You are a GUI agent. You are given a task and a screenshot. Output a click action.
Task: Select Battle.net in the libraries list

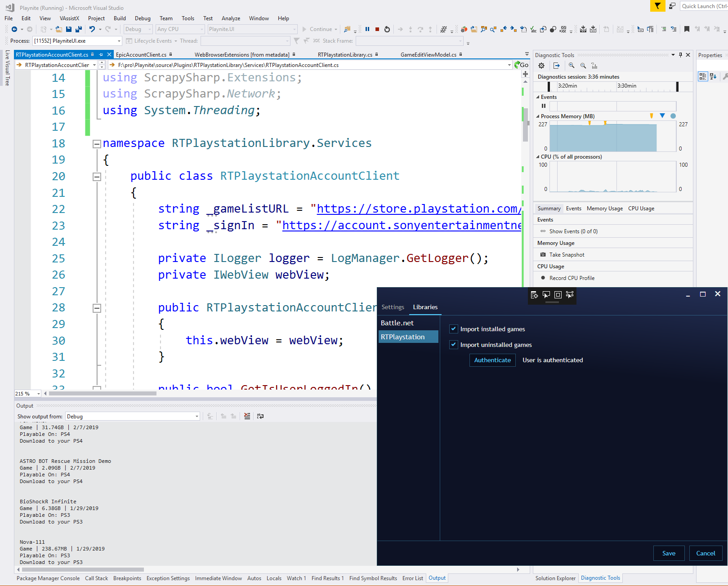(397, 323)
